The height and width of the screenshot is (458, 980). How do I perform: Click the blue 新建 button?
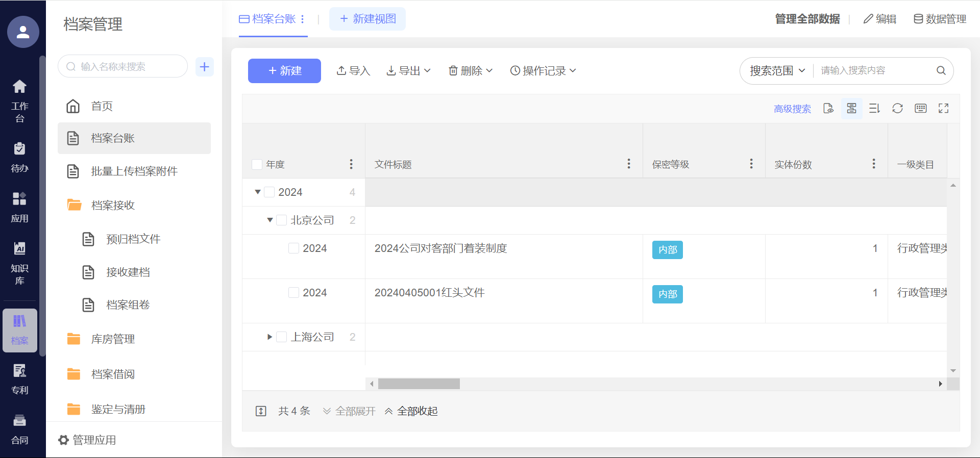pos(284,70)
